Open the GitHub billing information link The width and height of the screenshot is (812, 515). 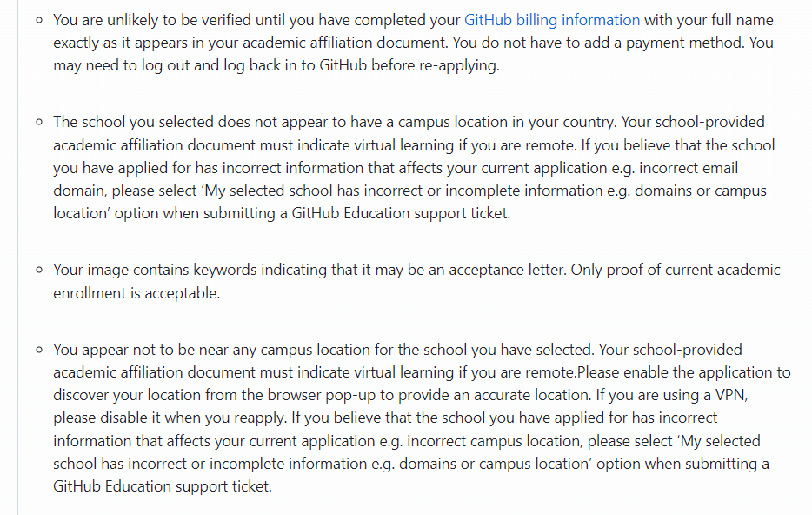click(551, 20)
